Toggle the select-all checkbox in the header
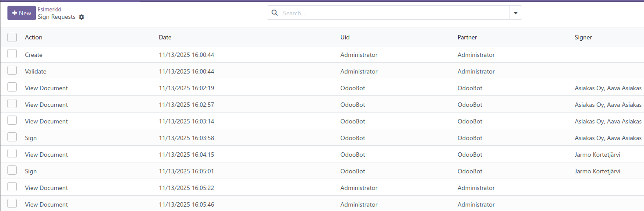644x211 pixels. click(12, 38)
